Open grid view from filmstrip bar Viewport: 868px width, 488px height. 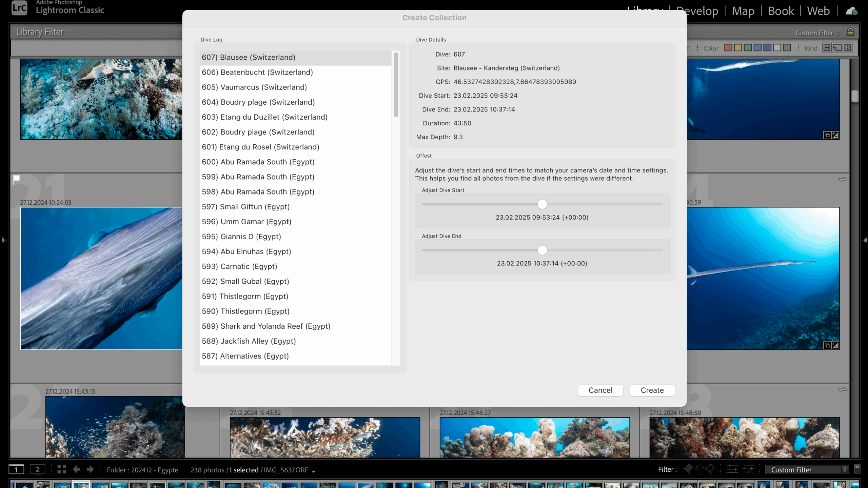coord(62,469)
